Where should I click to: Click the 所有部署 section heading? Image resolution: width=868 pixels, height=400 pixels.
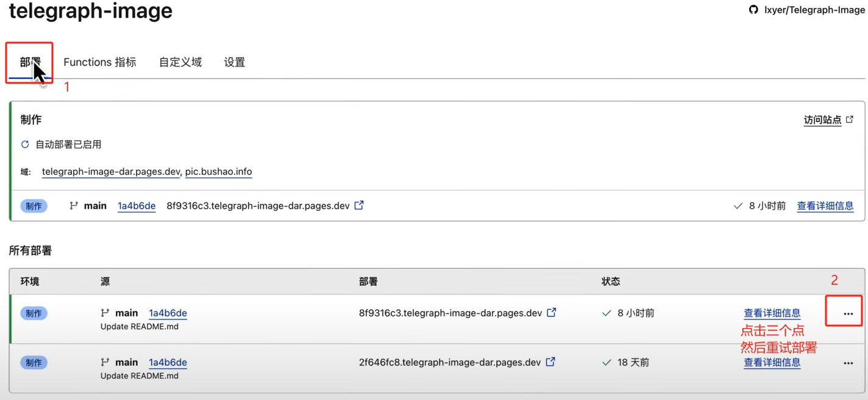[x=30, y=251]
